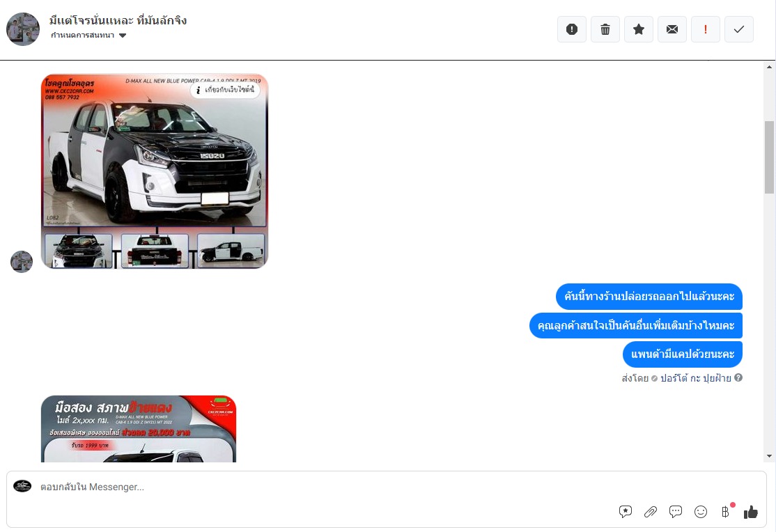Flag conversation with red exclamation icon
Screen dimensions: 776x532
coord(705,29)
